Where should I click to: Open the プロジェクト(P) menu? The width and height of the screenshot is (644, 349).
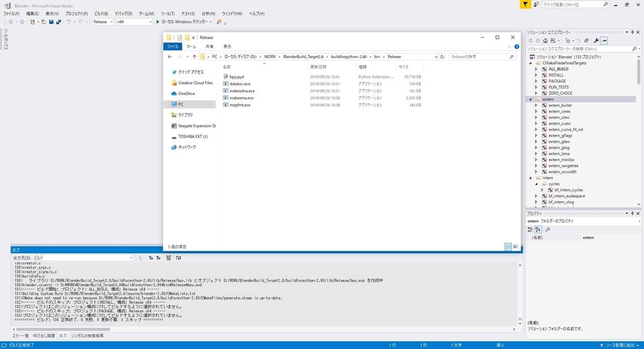click(77, 13)
